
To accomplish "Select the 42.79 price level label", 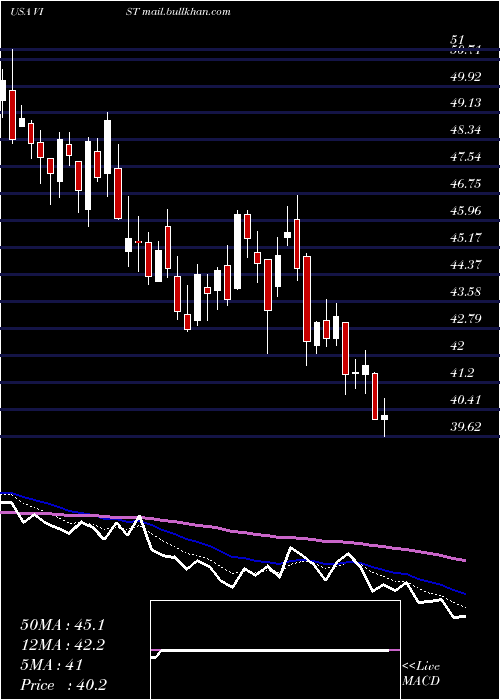I will point(466,319).
